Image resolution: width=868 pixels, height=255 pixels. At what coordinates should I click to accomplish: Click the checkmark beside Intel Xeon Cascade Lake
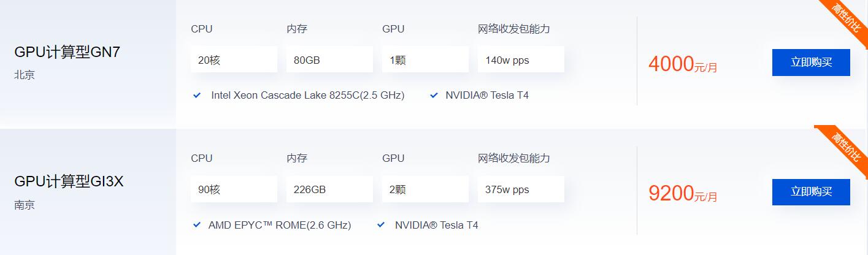coord(197,96)
